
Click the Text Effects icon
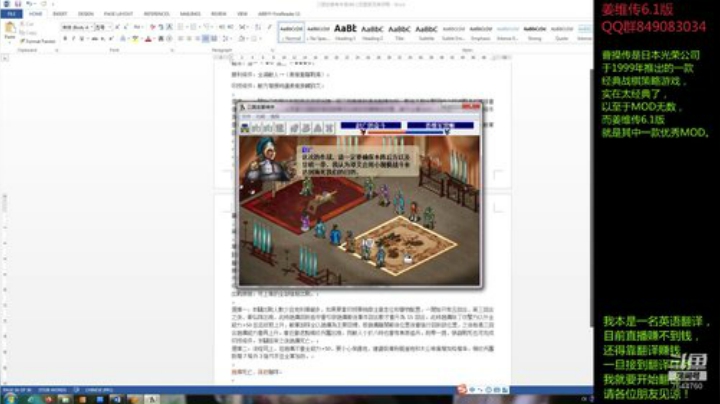[124, 39]
